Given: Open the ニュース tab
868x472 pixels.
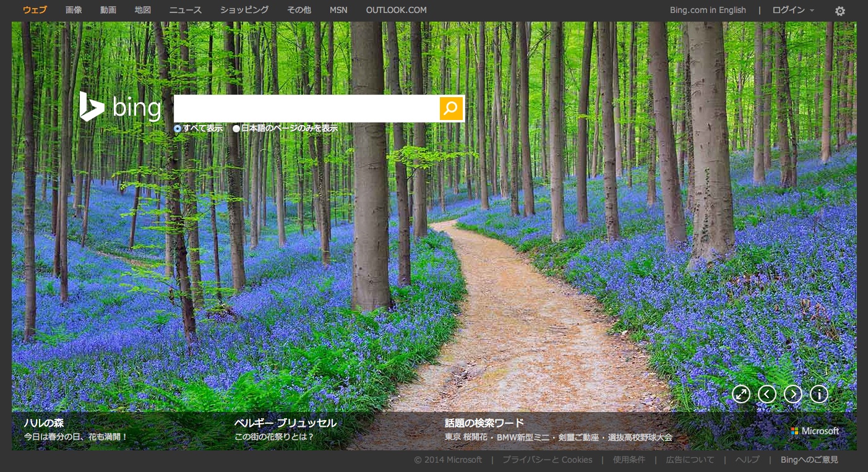Looking at the screenshot, I should tap(185, 10).
